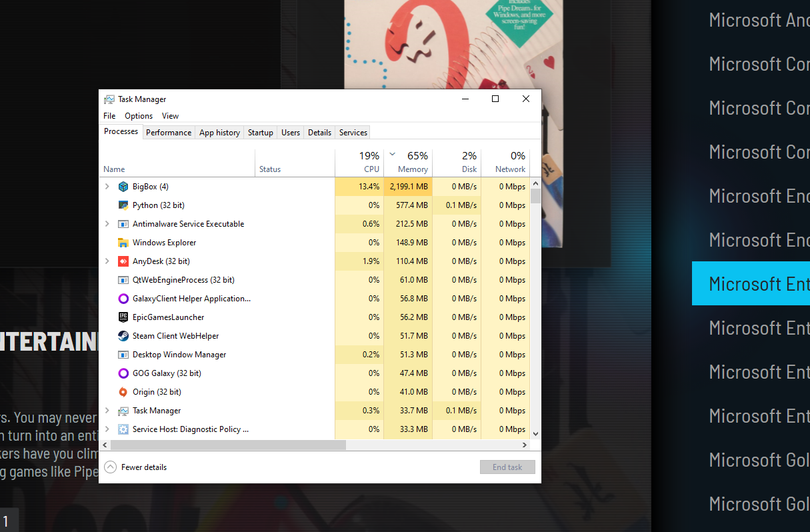Viewport: 810px width, 532px height.
Task: Switch to the Users tab
Action: click(291, 133)
